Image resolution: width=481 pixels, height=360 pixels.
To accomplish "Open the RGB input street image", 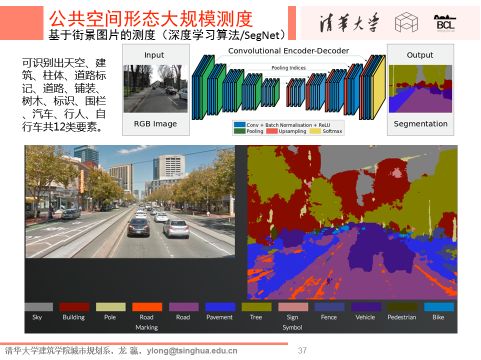I will (x=156, y=88).
